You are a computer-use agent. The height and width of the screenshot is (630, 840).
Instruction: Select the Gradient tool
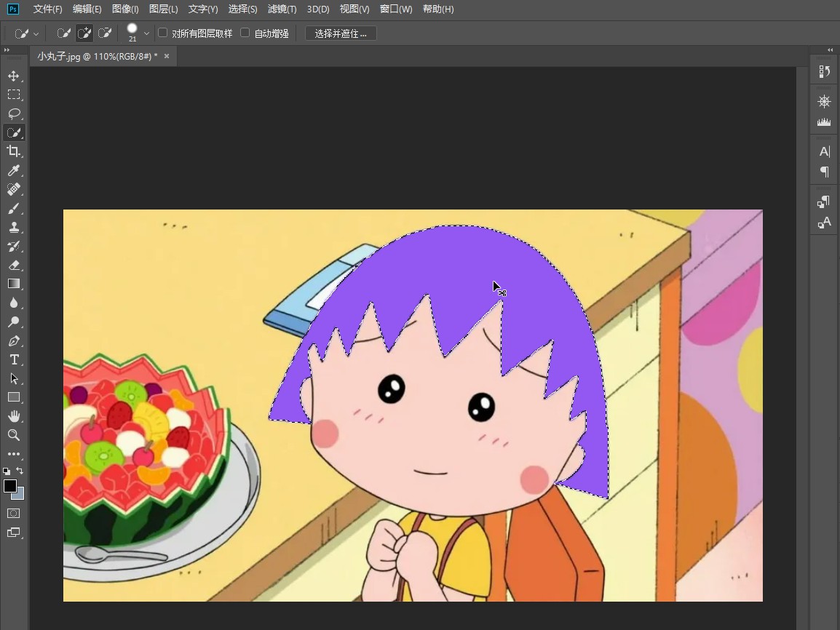point(14,284)
